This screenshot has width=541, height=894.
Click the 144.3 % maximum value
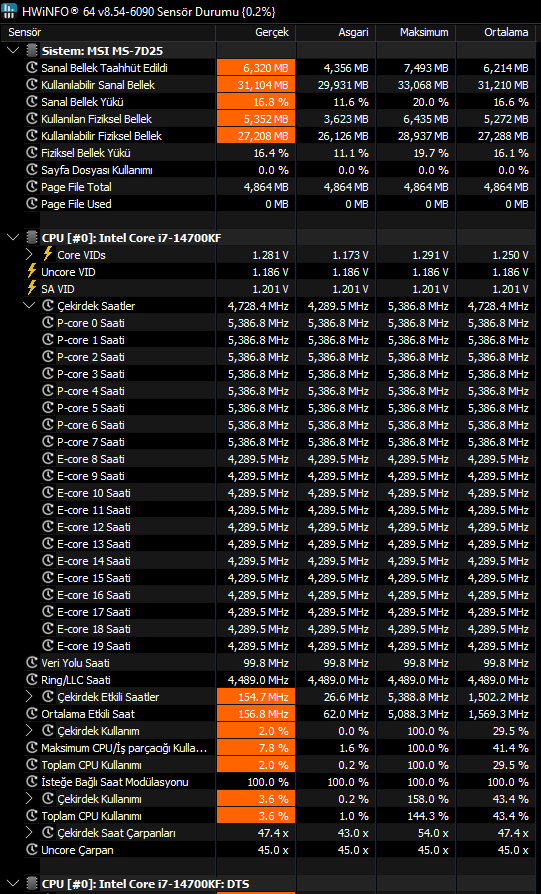click(428, 816)
